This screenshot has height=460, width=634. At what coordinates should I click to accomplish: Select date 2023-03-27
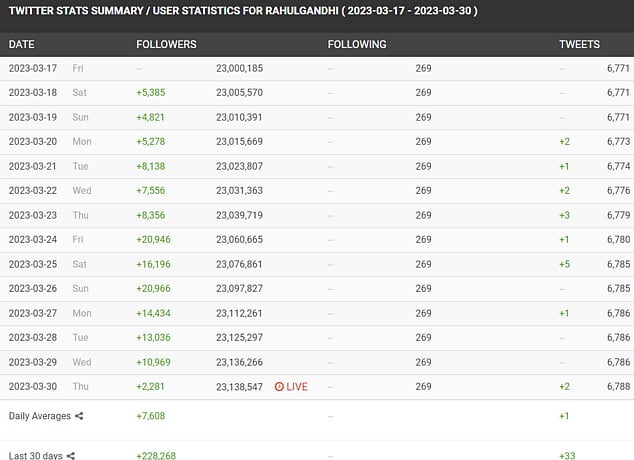[33, 313]
